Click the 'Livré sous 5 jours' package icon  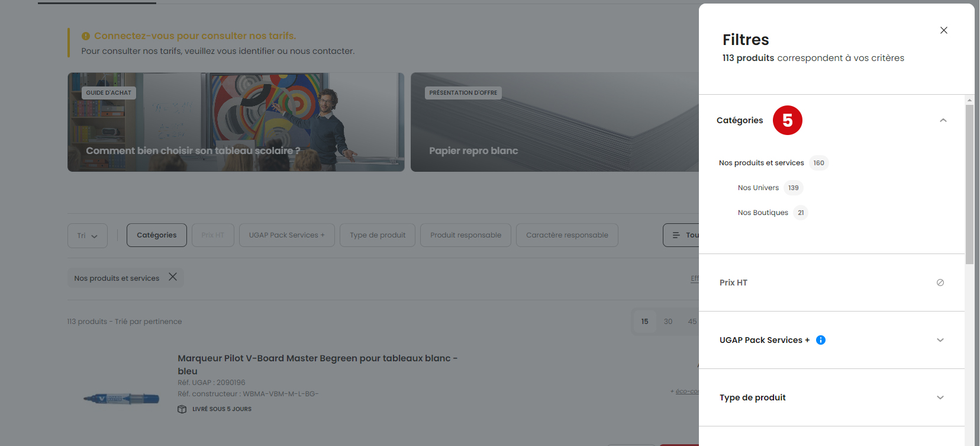(x=182, y=409)
